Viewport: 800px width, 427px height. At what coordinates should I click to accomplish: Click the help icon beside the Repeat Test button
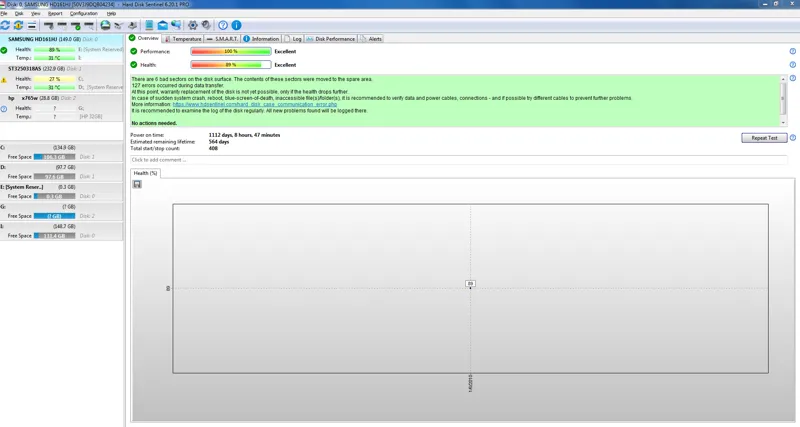pyautogui.click(x=793, y=138)
